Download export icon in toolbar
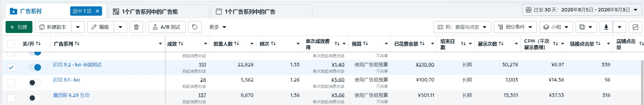644x105 pixels. (606, 27)
